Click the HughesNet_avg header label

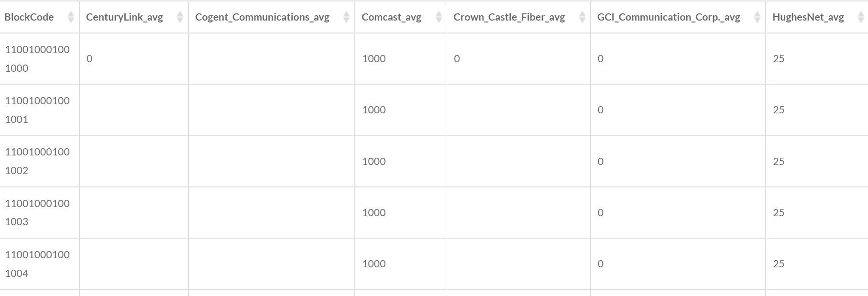808,17
